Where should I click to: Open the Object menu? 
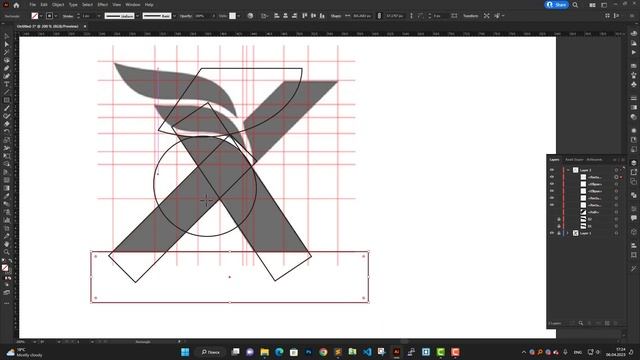pyautogui.click(x=58, y=5)
